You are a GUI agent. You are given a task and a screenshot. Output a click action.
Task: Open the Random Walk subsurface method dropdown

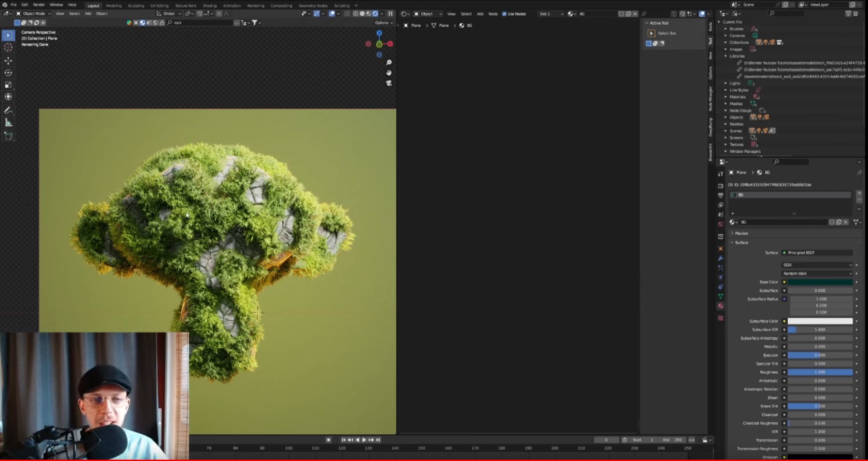[817, 273]
